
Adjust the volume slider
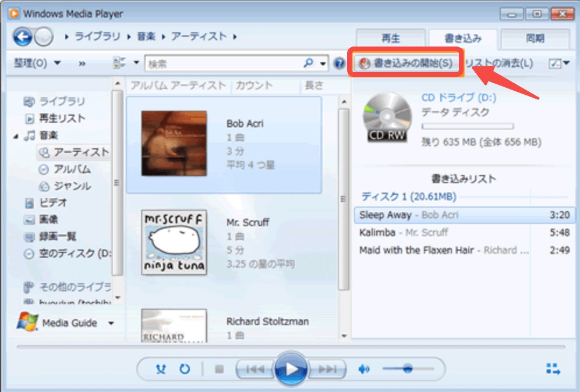408,368
